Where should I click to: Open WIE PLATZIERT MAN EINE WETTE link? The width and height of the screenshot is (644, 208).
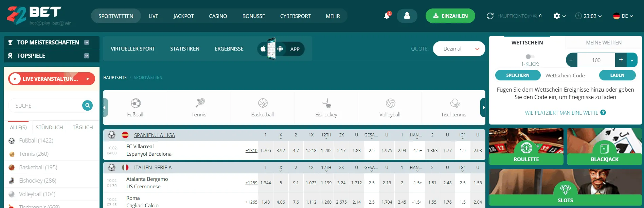click(561, 113)
